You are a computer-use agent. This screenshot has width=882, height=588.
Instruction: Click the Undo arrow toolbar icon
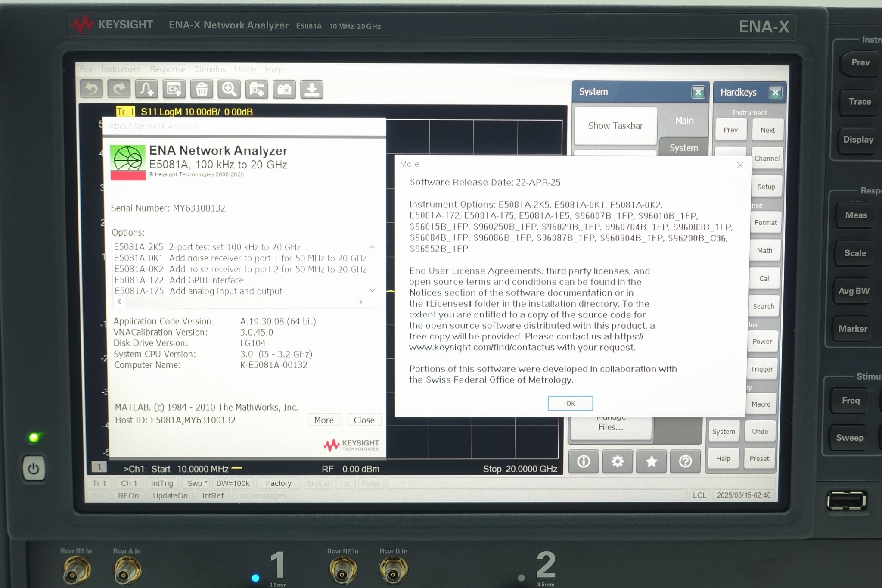click(91, 89)
